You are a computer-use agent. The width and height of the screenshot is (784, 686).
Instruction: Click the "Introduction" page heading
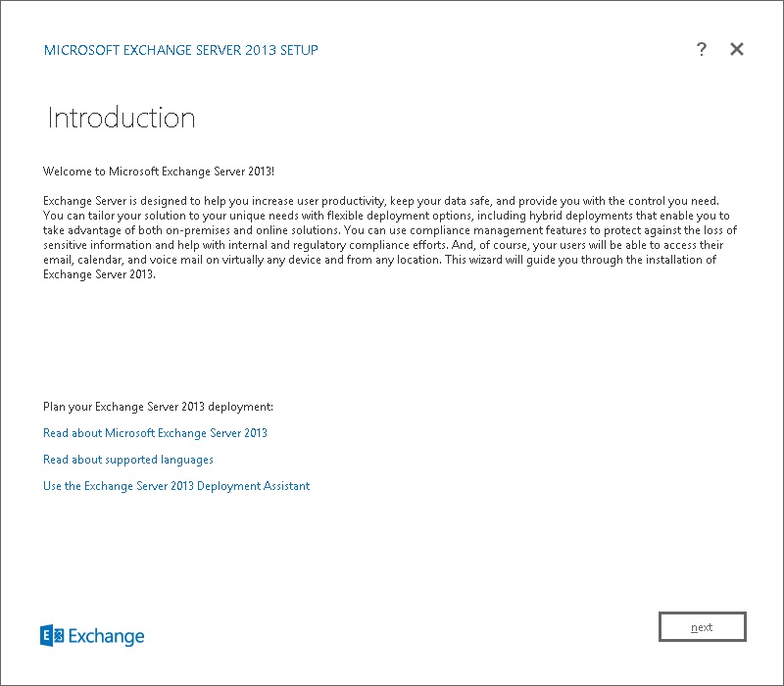[x=120, y=118]
